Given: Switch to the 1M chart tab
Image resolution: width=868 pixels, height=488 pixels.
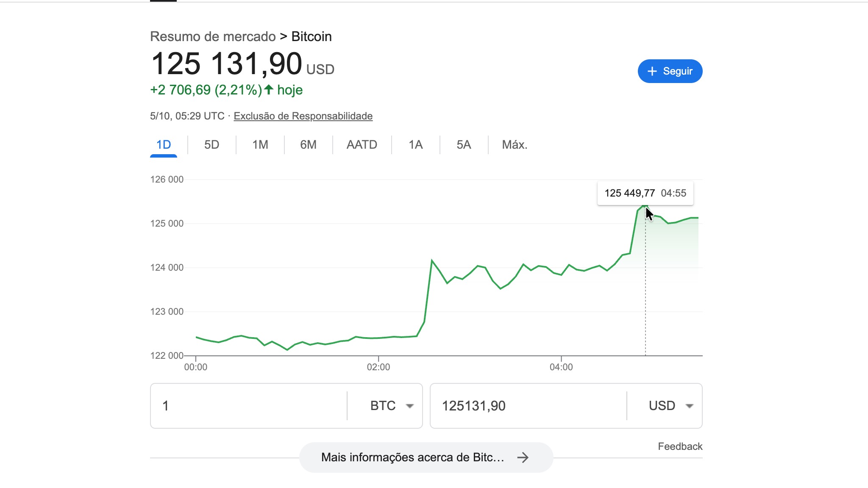Looking at the screenshot, I should [260, 145].
